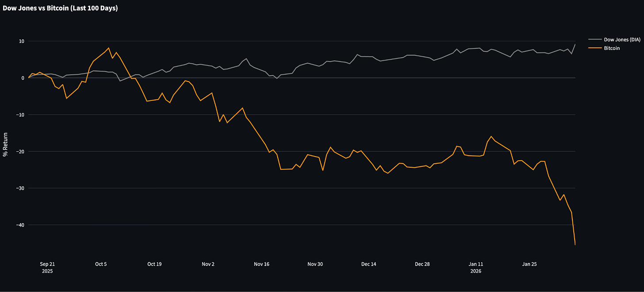Click the chart title 'Dow Jones vs Bitcoin (Last 100 Days)'
Viewport: 644px width, 292px height.
(x=61, y=8)
